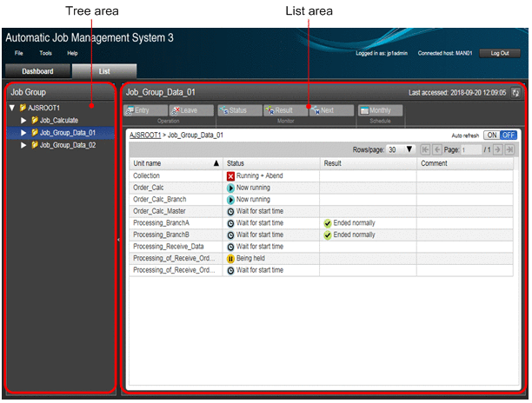Select the Collection unit row

coord(321,176)
